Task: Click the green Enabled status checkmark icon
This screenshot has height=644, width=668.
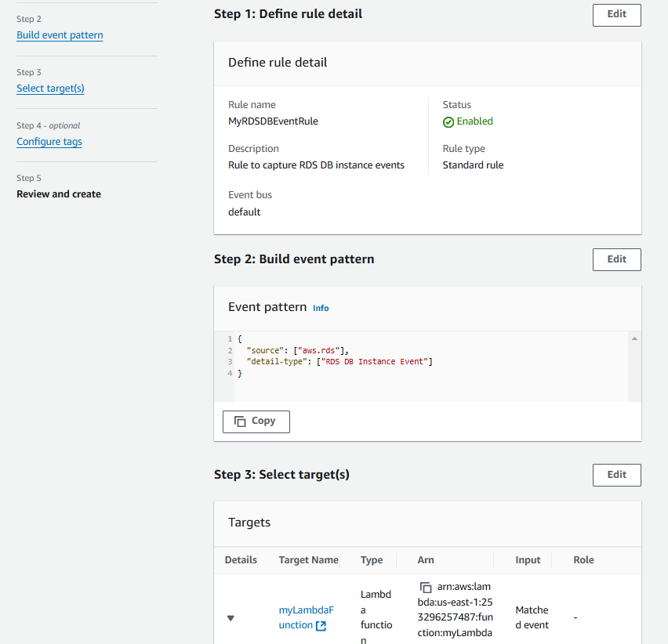Action: pos(448,122)
